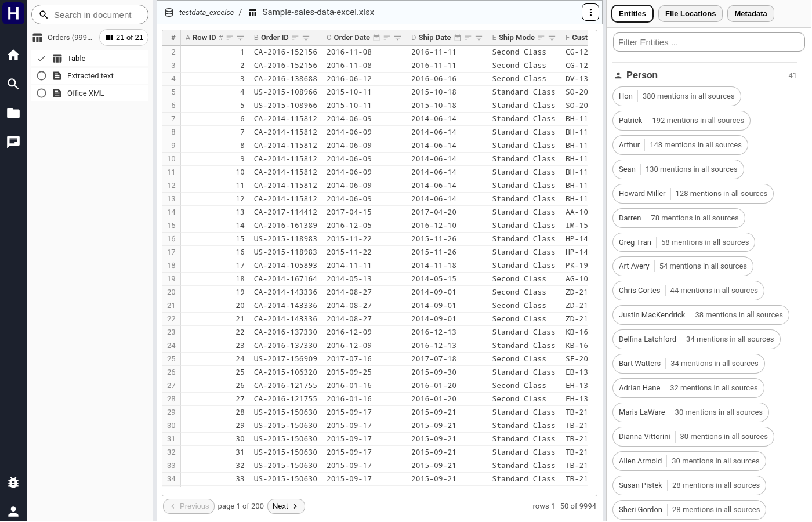Filter the Order Date column

point(397,38)
